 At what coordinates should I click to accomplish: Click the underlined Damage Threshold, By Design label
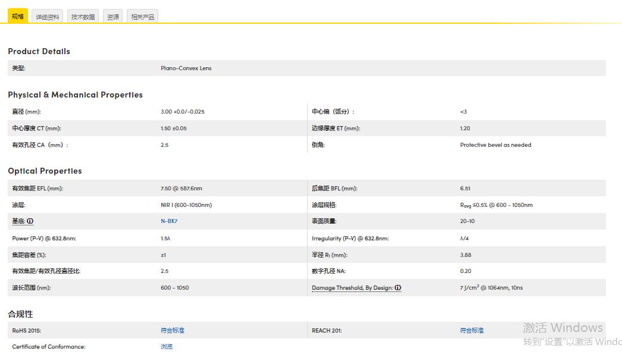(x=352, y=288)
